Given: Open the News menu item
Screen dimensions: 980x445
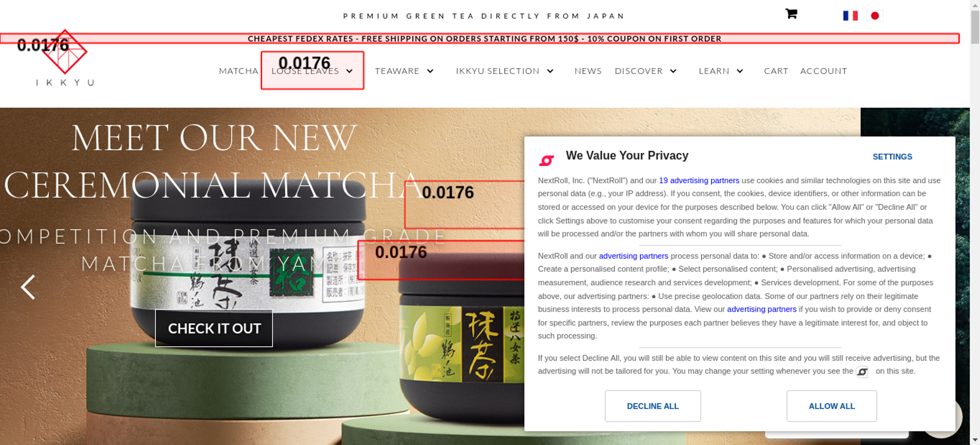Looking at the screenshot, I should tap(588, 71).
